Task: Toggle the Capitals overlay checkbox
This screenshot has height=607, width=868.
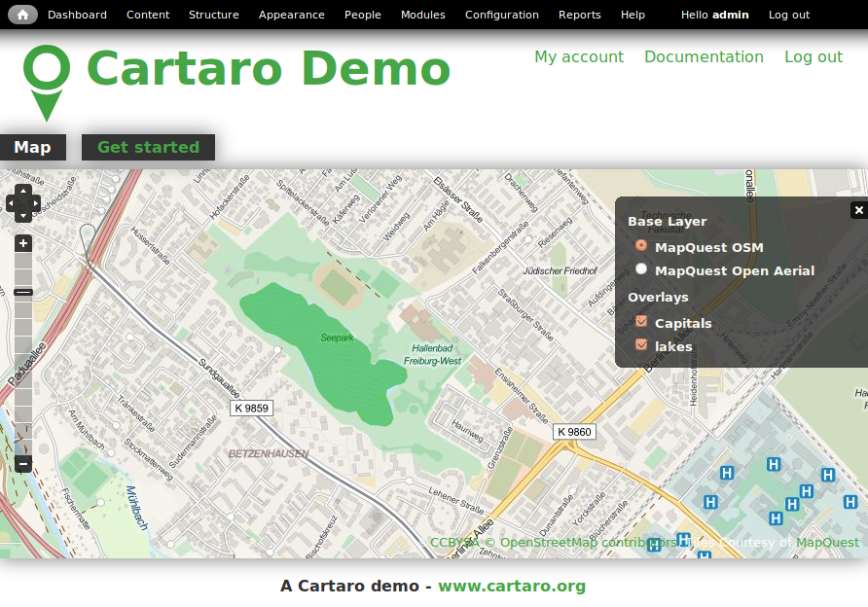Action: click(x=641, y=322)
